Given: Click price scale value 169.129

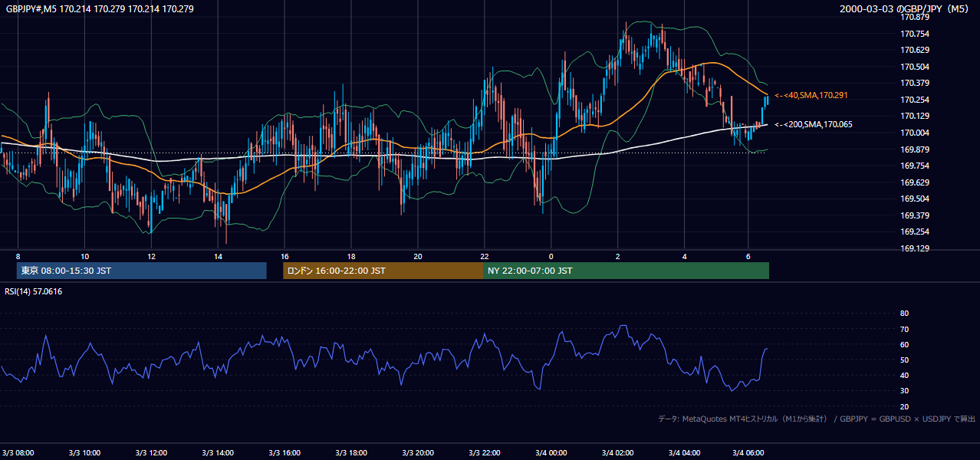Looking at the screenshot, I should point(916,248).
